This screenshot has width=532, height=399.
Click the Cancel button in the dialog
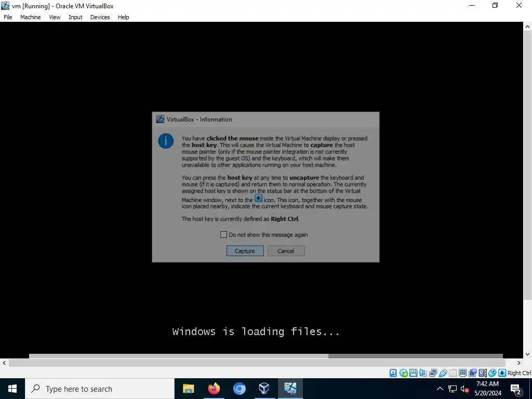coord(286,251)
